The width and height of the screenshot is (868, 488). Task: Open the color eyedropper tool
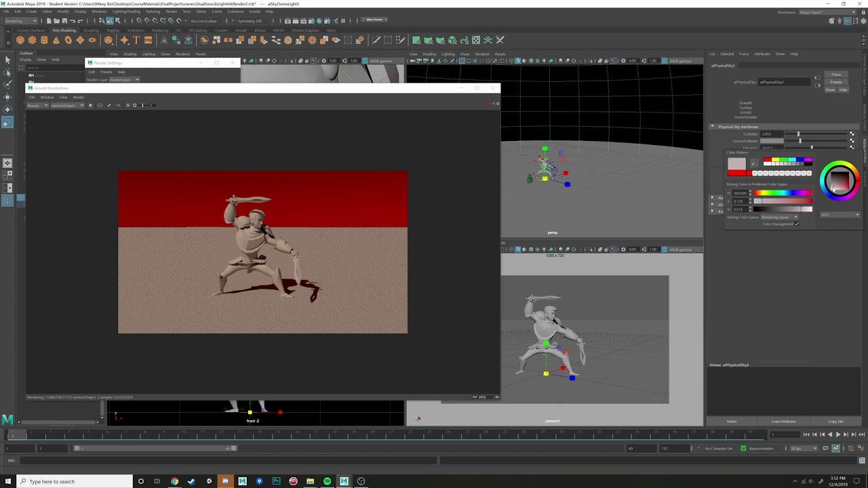tap(755, 163)
